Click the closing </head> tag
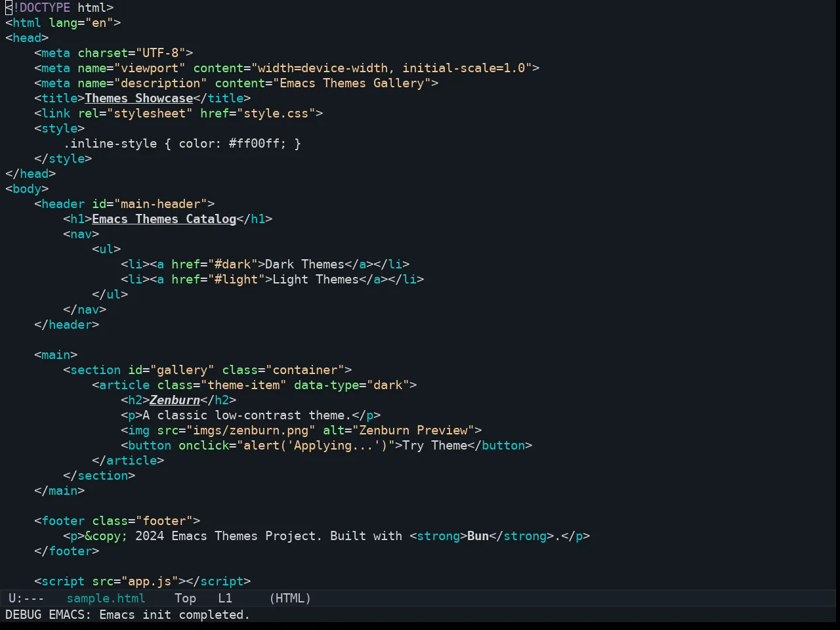840x630 pixels. coord(30,174)
